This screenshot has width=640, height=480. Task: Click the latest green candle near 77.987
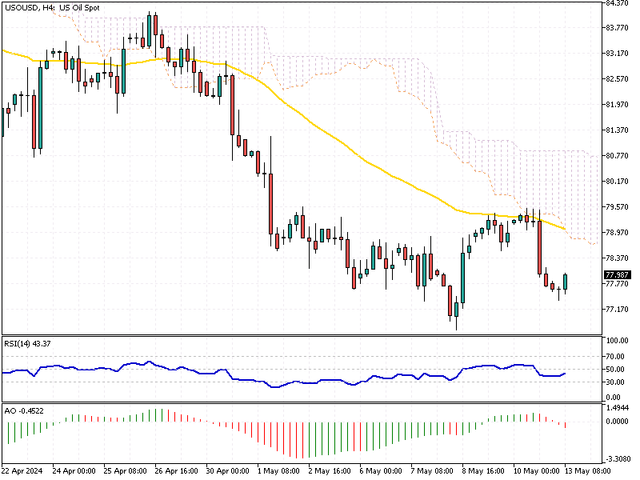pos(565,282)
